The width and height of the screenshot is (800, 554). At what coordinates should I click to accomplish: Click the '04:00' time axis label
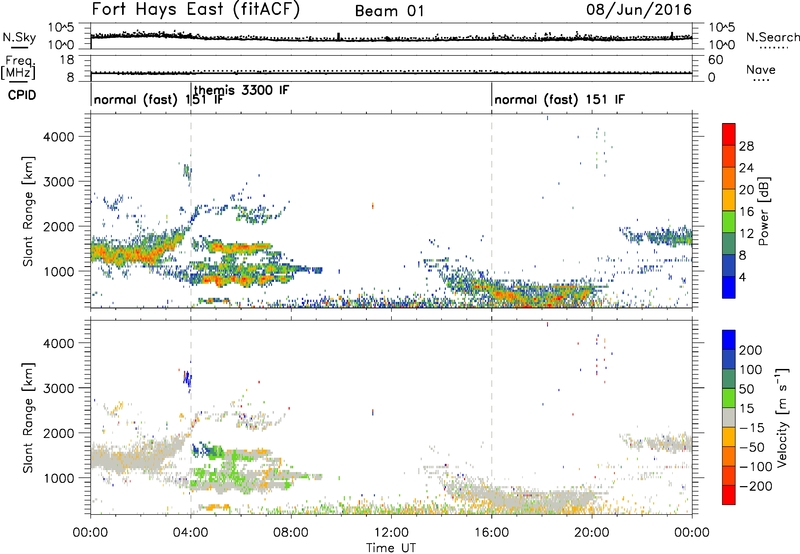pyautogui.click(x=190, y=533)
